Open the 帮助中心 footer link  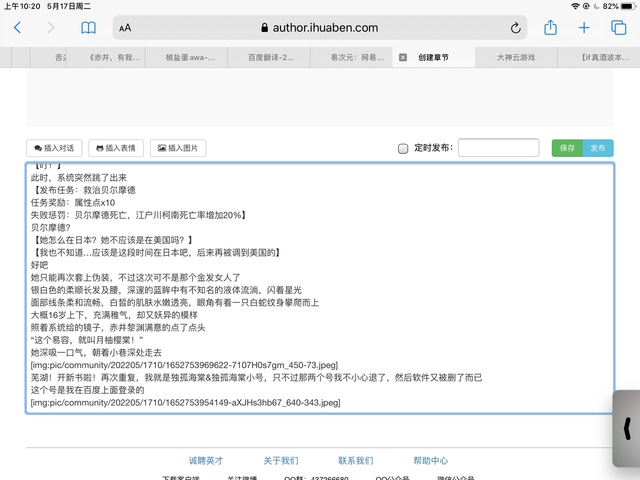(430, 460)
